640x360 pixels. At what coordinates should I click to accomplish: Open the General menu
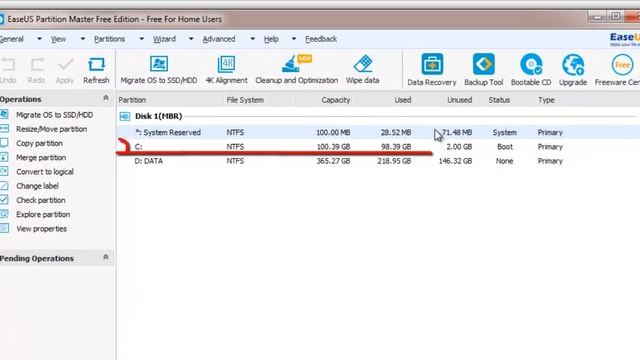pyautogui.click(x=12, y=39)
